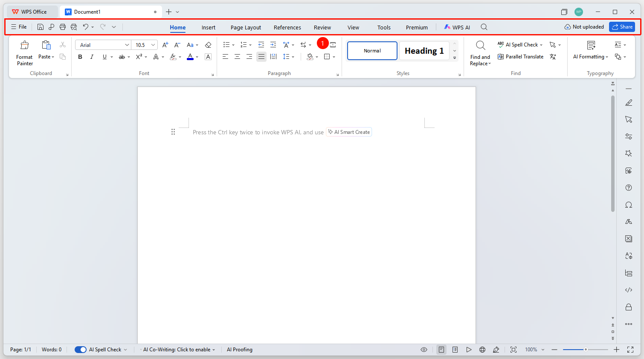Image resolution: width=644 pixels, height=359 pixels.
Task: Enable eye protection mode in status bar
Action: tap(424, 350)
